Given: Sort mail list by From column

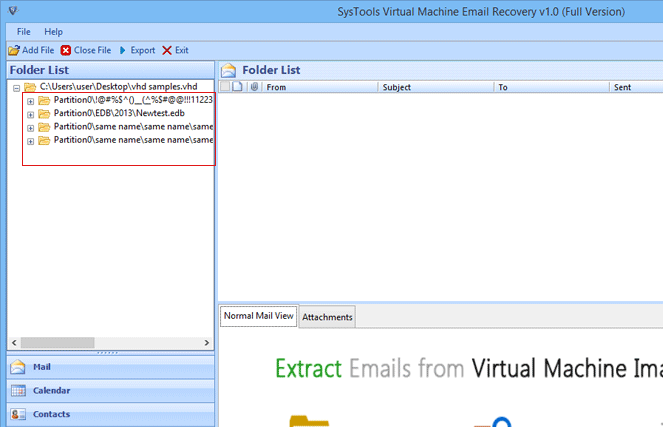Looking at the screenshot, I should pos(320,87).
